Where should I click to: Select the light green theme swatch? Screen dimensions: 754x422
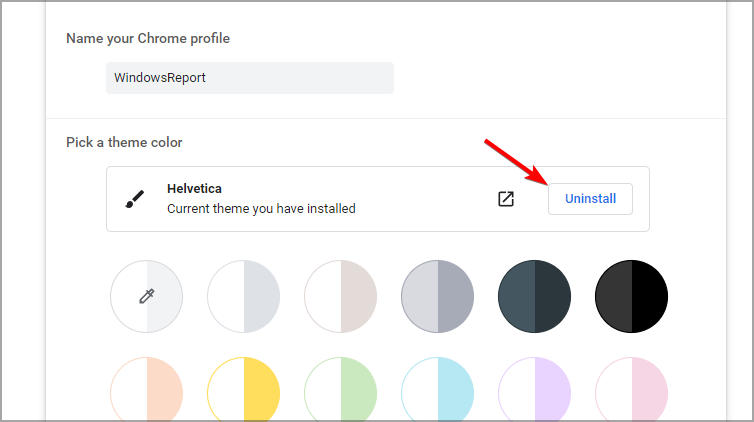(340, 389)
